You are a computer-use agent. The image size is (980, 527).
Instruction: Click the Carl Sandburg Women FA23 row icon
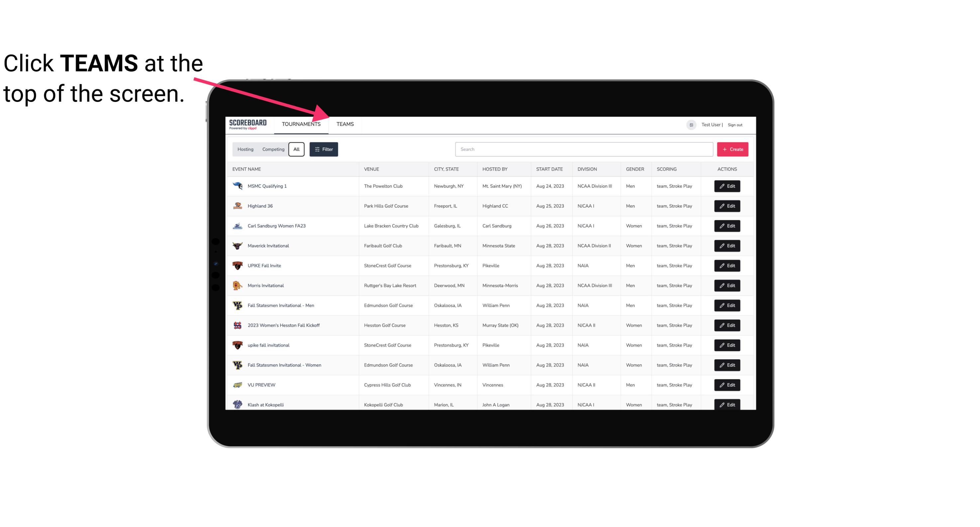coord(238,226)
